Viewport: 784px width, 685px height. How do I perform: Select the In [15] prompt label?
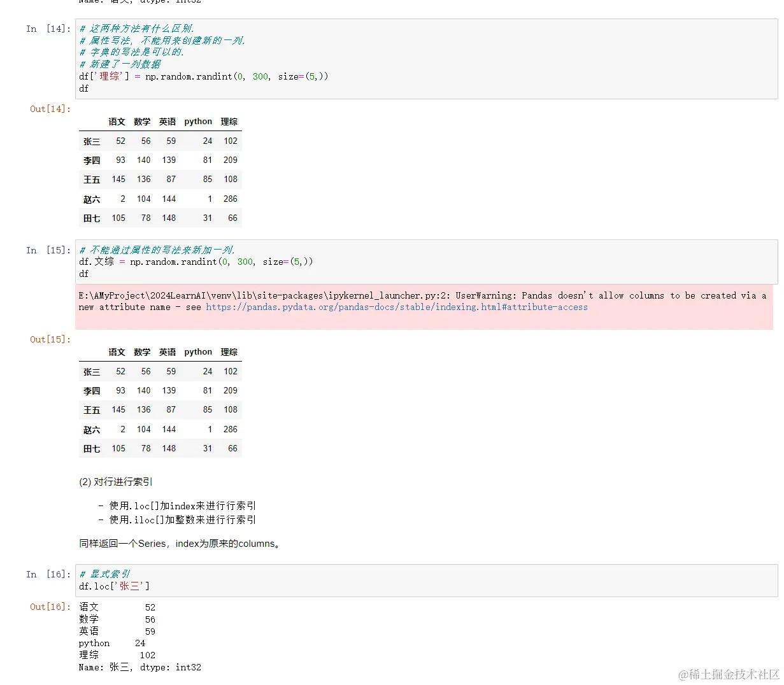[48, 250]
